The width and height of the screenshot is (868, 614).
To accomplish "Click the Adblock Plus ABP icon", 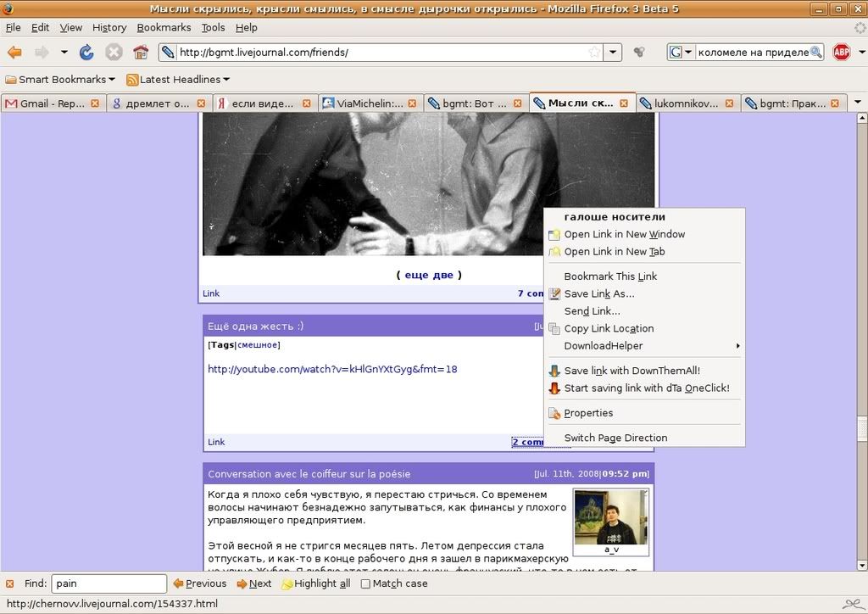I will point(842,53).
